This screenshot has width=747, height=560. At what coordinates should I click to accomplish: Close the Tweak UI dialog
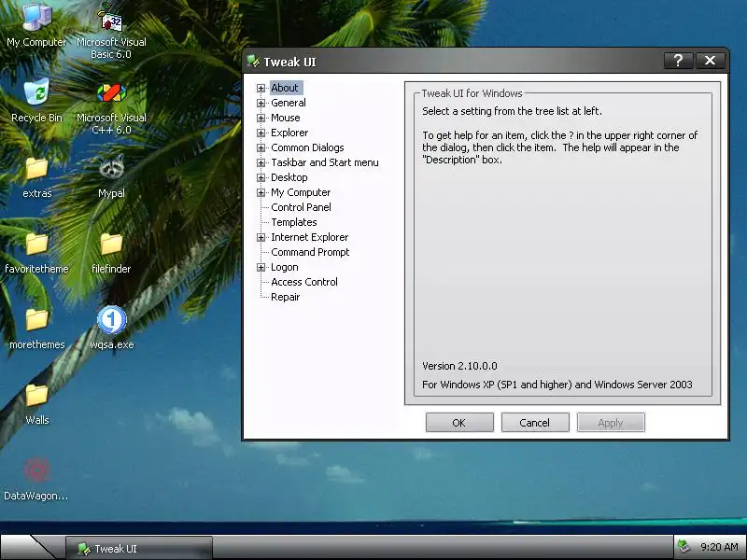(710, 61)
